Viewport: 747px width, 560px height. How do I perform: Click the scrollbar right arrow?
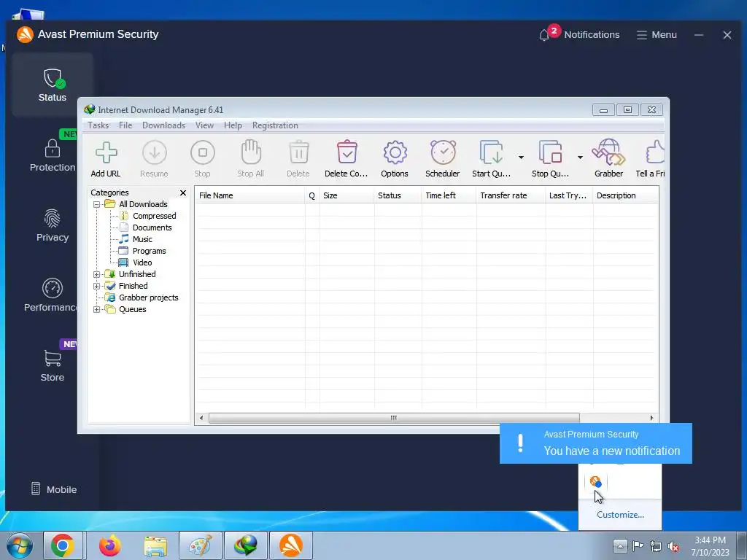(651, 418)
